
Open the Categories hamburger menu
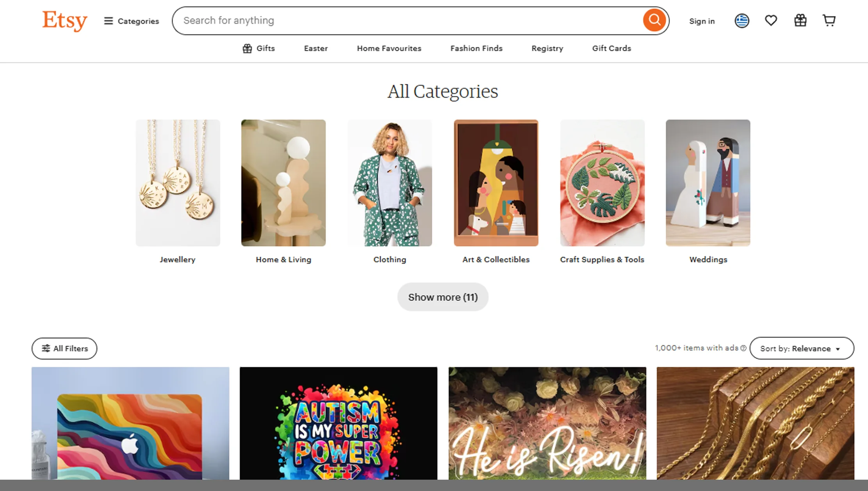coord(108,21)
